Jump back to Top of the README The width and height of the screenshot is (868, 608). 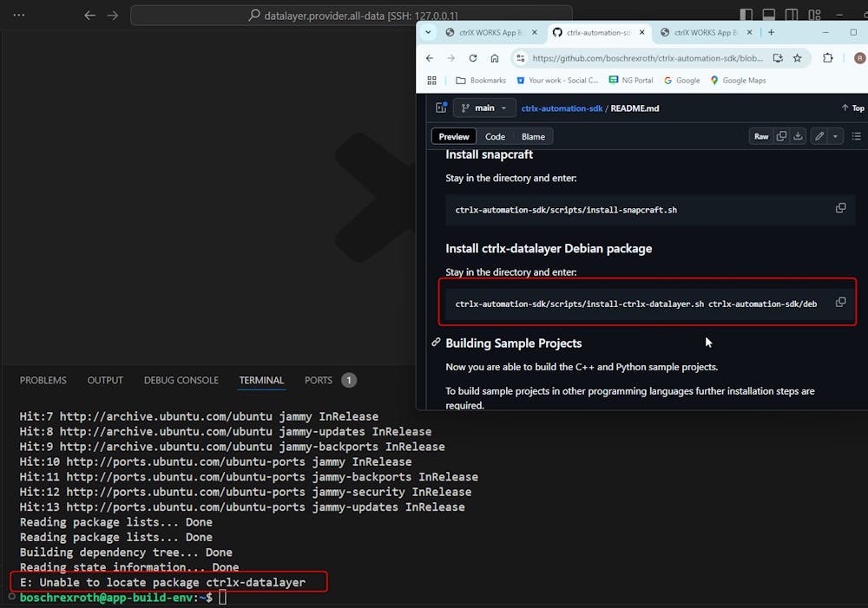coord(852,108)
